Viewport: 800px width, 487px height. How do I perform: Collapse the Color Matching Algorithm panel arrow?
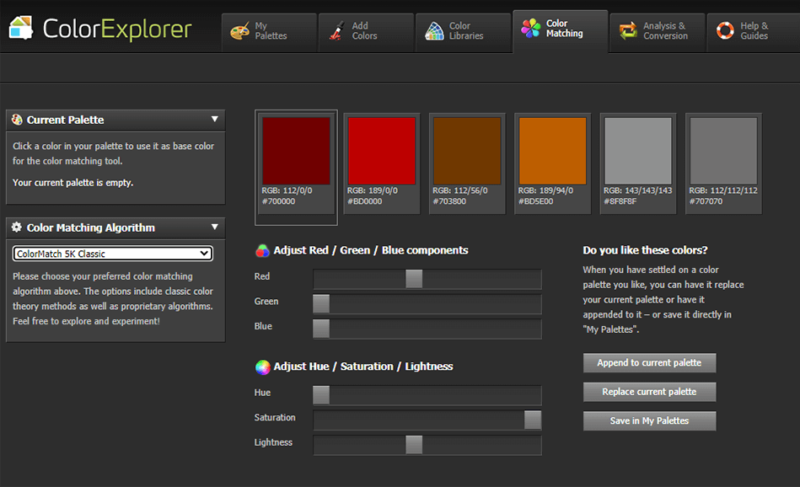[x=215, y=226]
